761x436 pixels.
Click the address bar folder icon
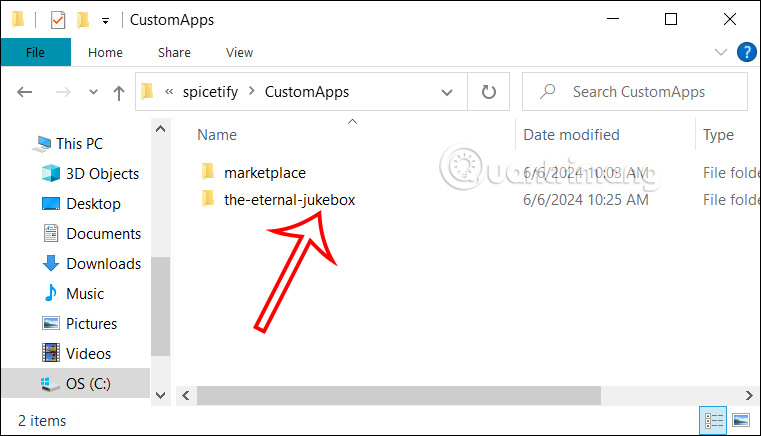click(x=147, y=91)
